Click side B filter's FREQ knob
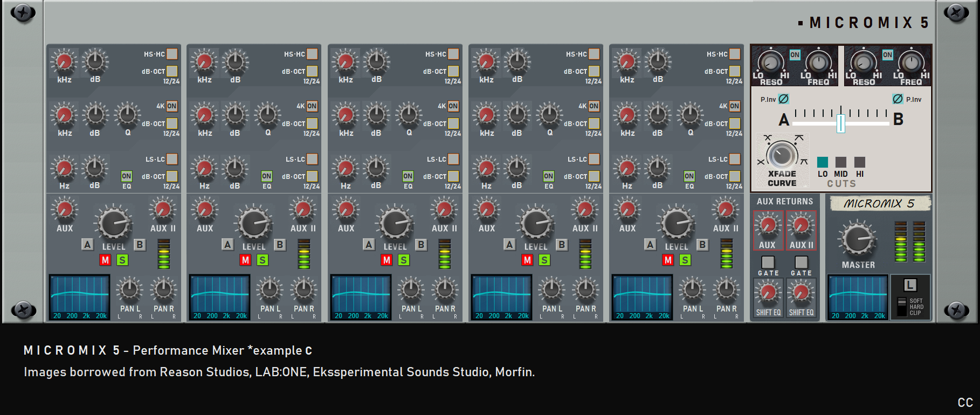The width and height of the screenshot is (980, 415). [x=911, y=63]
